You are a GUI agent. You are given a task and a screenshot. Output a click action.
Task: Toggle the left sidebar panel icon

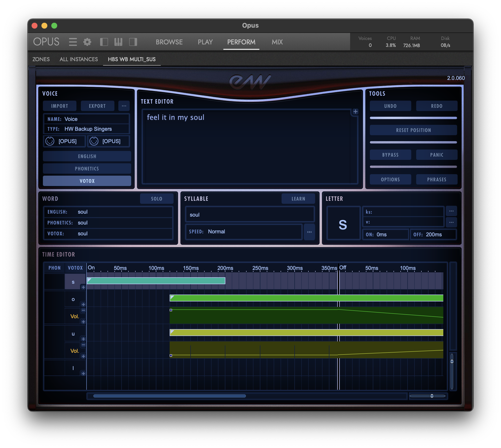[x=104, y=42]
